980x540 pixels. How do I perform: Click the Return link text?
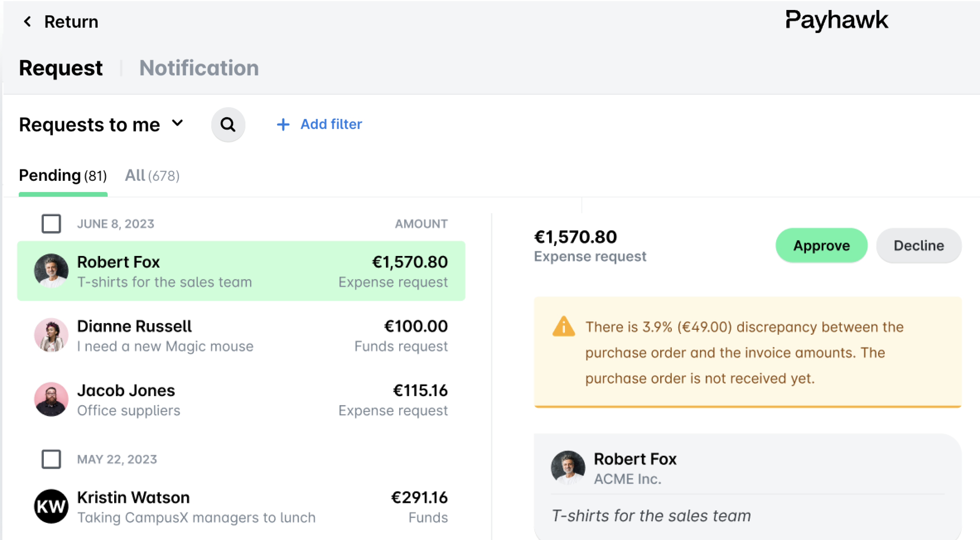(x=71, y=22)
